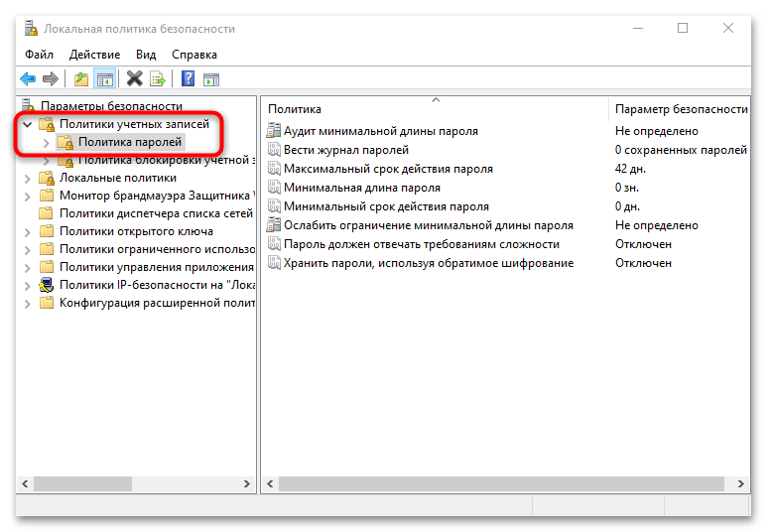767x532 pixels.
Task: Click the value '0 дн.'
Action: click(627, 206)
